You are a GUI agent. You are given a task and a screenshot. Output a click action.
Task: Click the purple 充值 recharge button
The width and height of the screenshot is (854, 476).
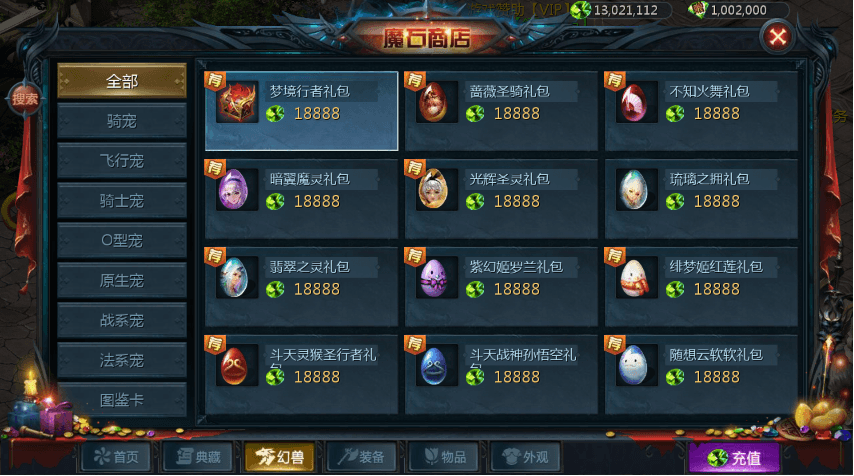point(734,457)
